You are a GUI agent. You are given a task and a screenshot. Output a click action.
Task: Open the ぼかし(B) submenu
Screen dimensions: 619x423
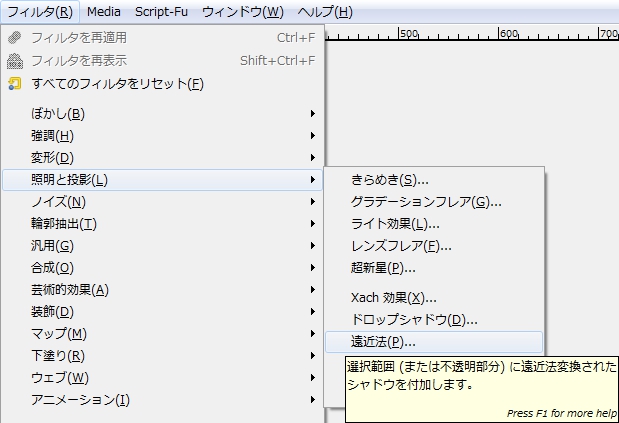(x=162, y=114)
